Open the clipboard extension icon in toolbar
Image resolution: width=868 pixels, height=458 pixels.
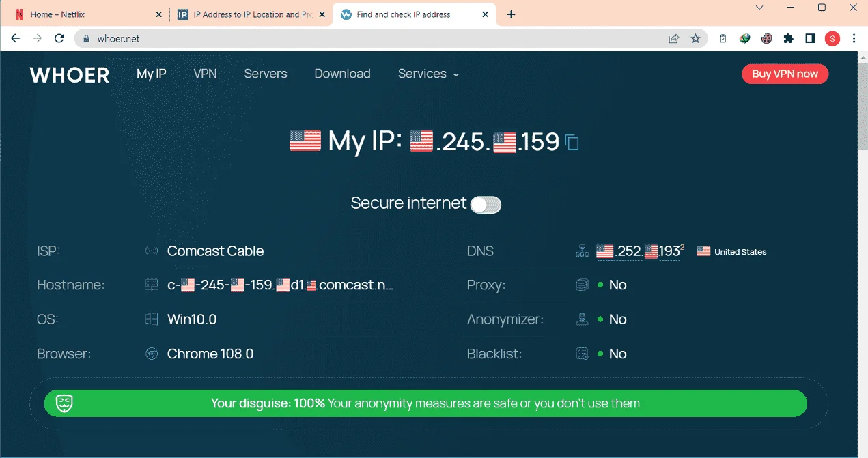click(x=723, y=39)
